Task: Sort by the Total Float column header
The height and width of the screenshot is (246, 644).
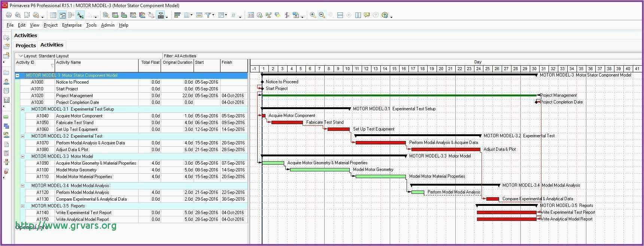Action: point(150,65)
